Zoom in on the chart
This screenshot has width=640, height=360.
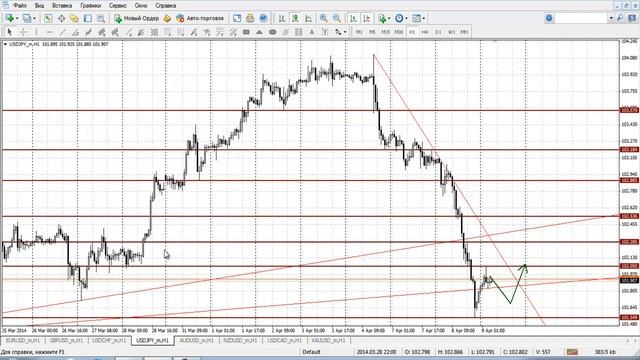point(324,18)
